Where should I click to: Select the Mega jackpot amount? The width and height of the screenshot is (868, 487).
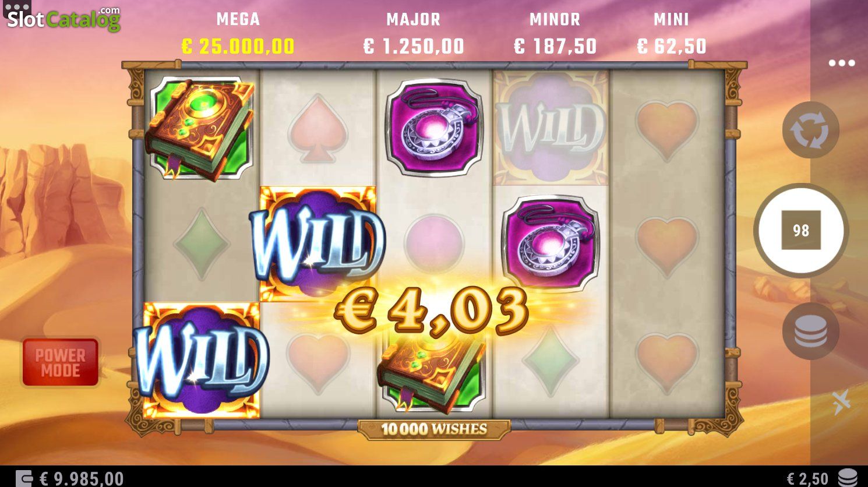click(238, 47)
